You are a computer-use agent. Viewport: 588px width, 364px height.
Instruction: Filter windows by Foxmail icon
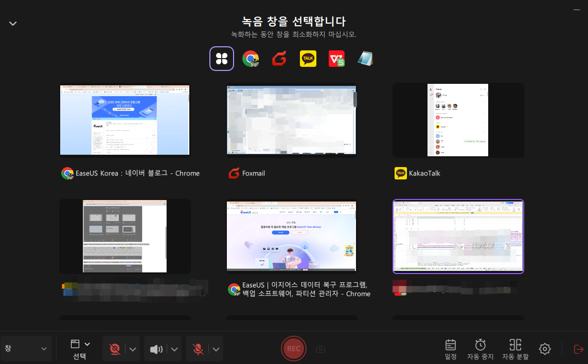click(x=279, y=59)
